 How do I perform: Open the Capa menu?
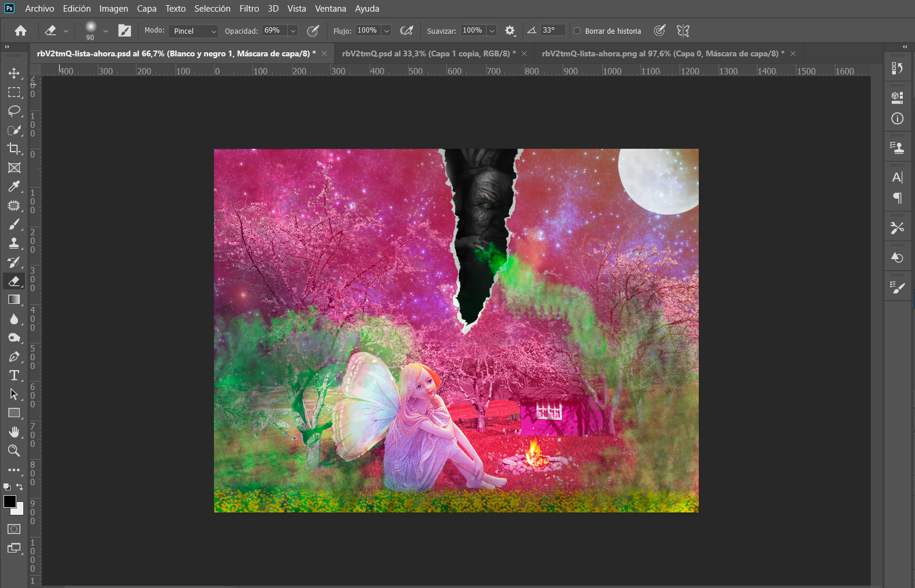(x=146, y=9)
